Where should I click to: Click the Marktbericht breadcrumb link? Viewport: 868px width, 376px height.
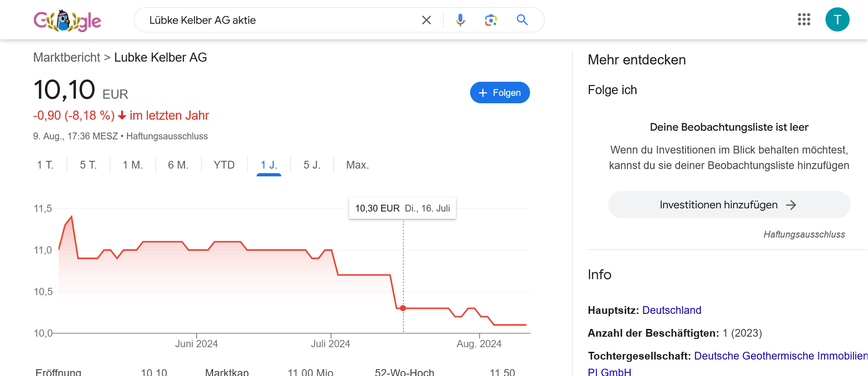[67, 58]
